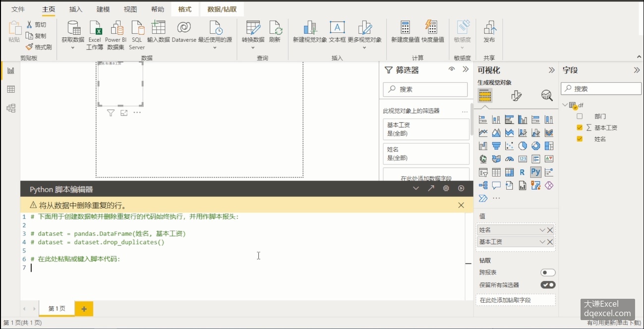Remove 姓名 from values well

pyautogui.click(x=550, y=230)
